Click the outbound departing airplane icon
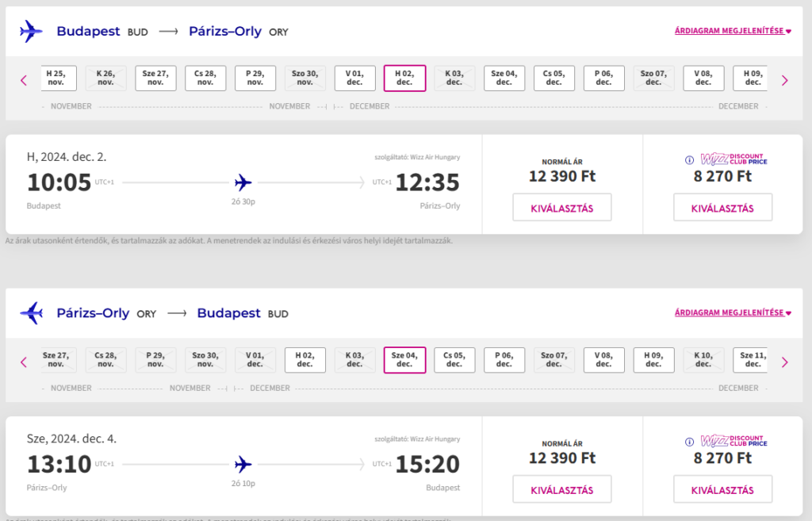 pyautogui.click(x=31, y=31)
